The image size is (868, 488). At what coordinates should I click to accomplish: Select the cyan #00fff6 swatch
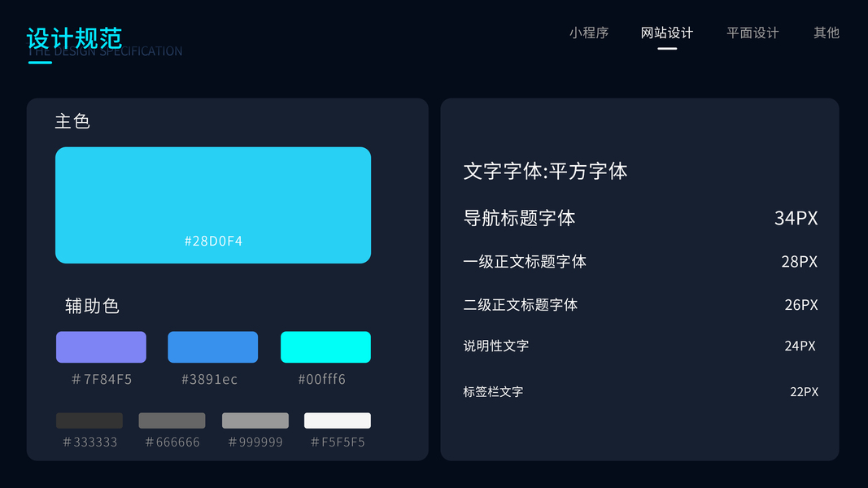[x=325, y=347]
